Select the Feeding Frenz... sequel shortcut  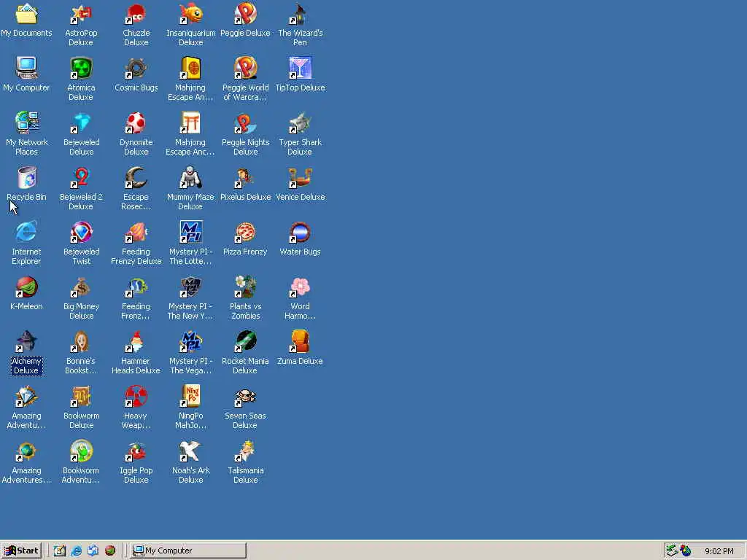pyautogui.click(x=136, y=287)
